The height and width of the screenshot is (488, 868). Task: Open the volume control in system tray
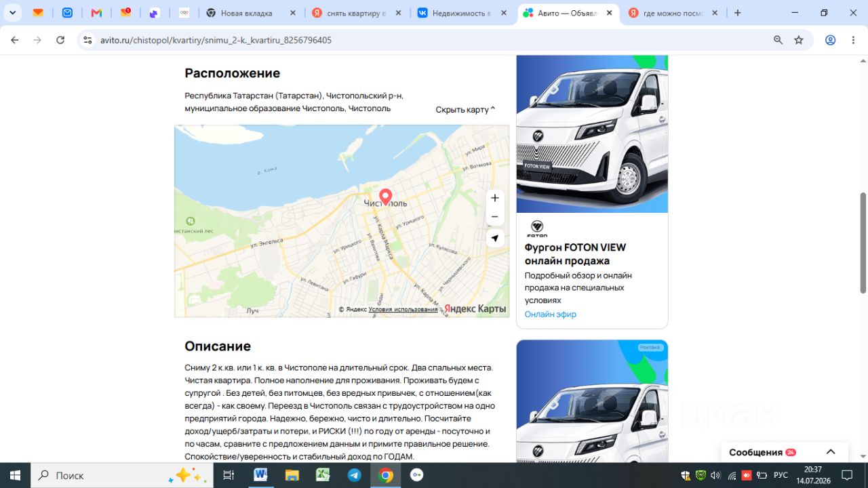pyautogui.click(x=715, y=475)
